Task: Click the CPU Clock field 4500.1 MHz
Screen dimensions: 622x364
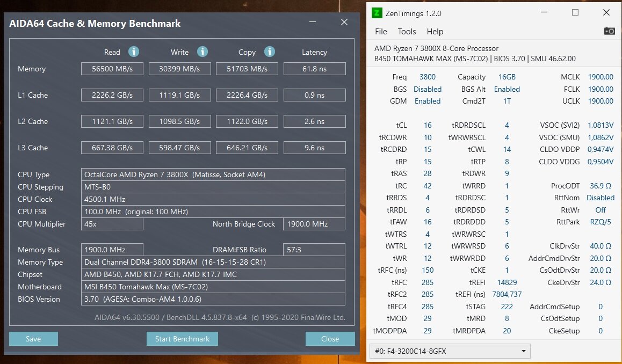Action: coord(213,199)
